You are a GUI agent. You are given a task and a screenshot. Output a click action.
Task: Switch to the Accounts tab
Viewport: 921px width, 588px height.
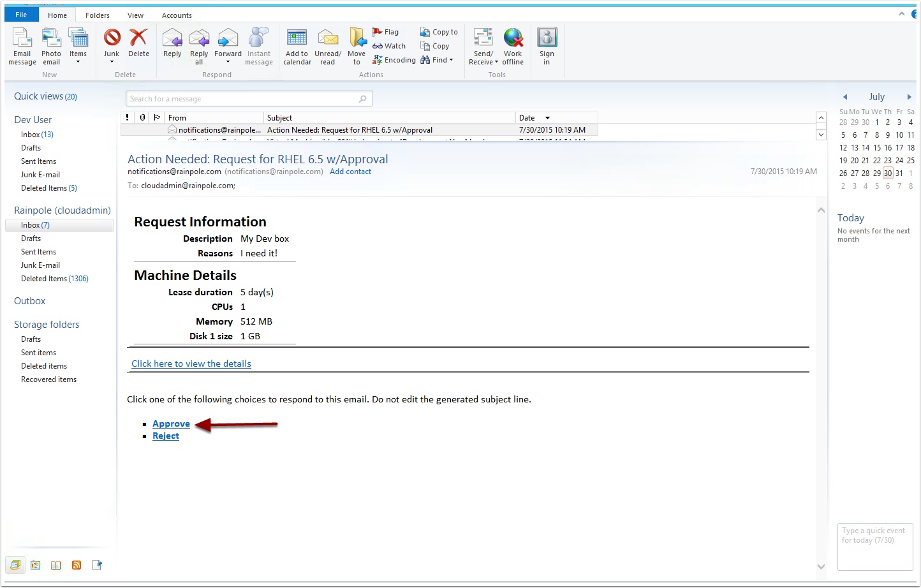point(177,15)
